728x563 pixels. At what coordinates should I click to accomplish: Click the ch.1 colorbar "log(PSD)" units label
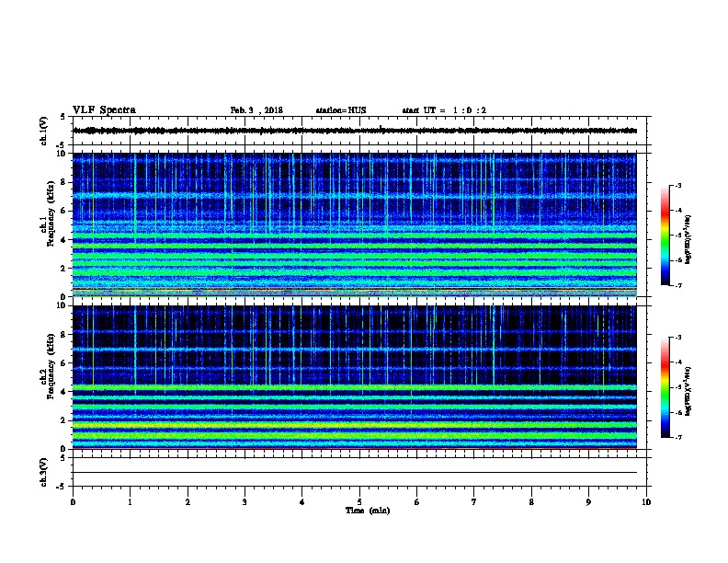pos(688,240)
